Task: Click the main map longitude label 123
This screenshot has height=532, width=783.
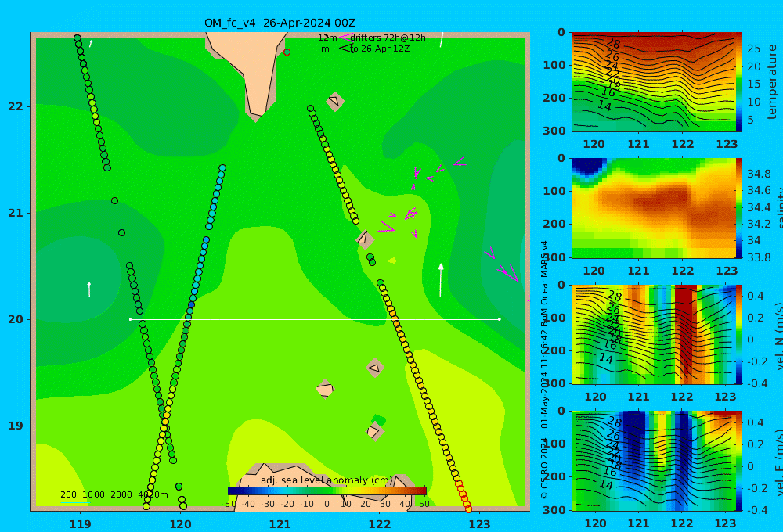Action: (480, 524)
